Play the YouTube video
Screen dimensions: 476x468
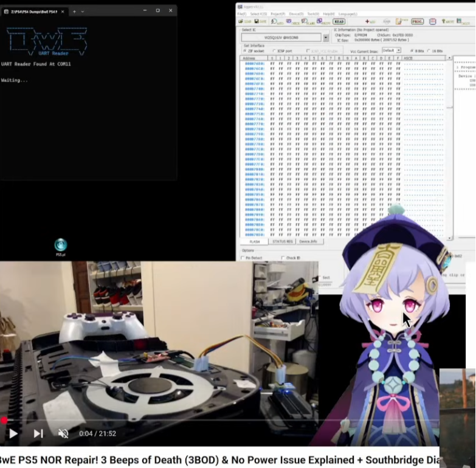point(13,434)
